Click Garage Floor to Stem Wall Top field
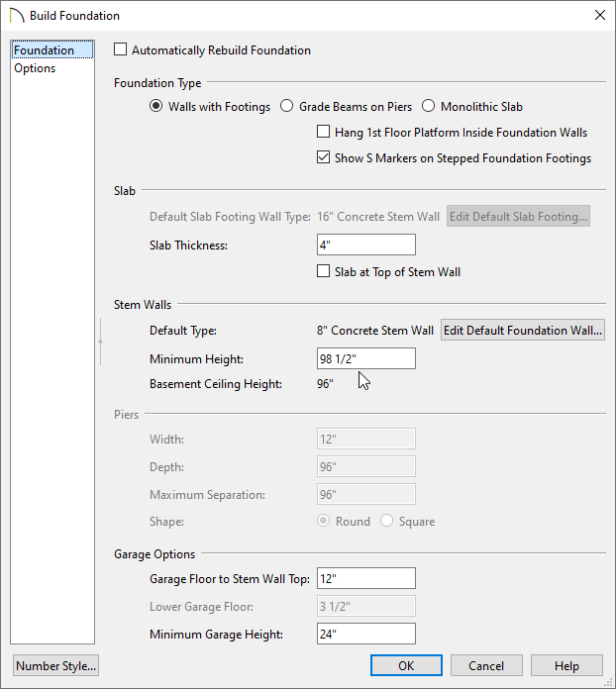This screenshot has width=616, height=689. point(365,578)
